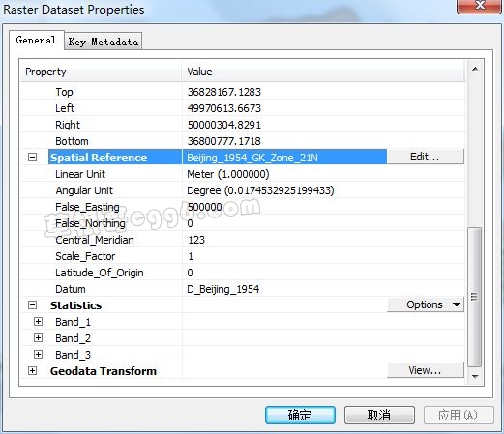Close the Raster Dataset Properties dialog
Image resolution: width=504 pixels, height=434 pixels.
pyautogui.click(x=480, y=6)
